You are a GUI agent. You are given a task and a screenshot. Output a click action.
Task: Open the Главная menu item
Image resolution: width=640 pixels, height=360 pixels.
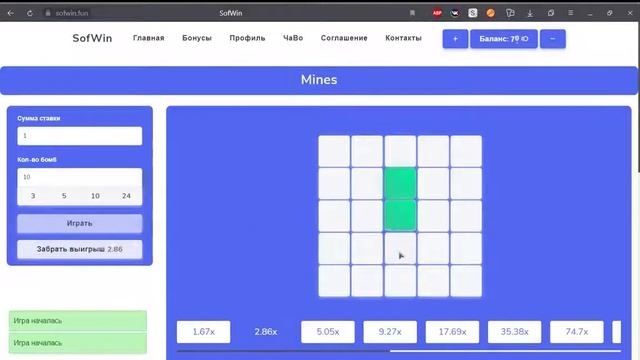tap(149, 38)
